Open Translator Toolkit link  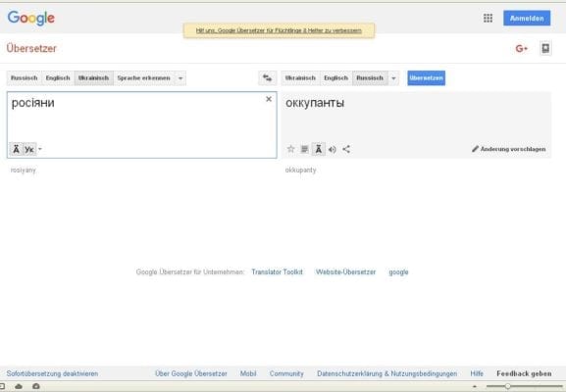point(277,271)
